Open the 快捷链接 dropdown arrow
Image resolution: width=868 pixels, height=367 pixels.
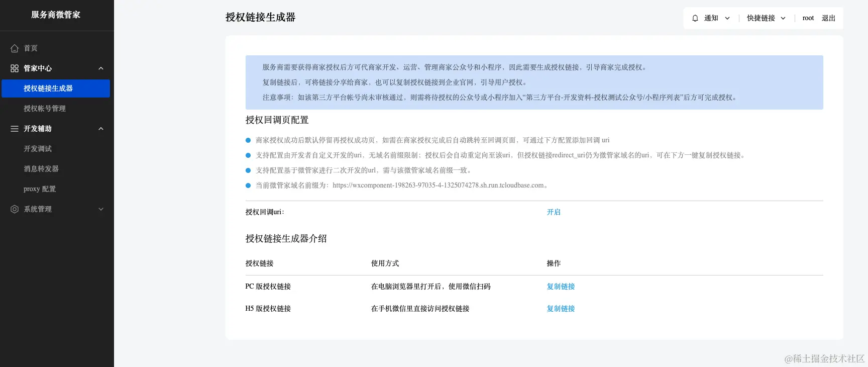(783, 18)
